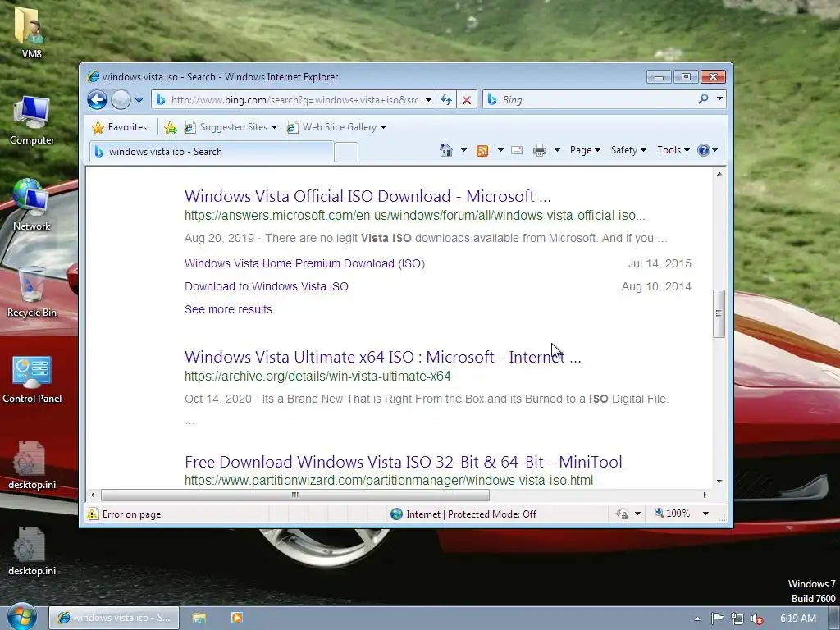The width and height of the screenshot is (840, 630).
Task: Click the address bar URL field
Action: (294, 99)
